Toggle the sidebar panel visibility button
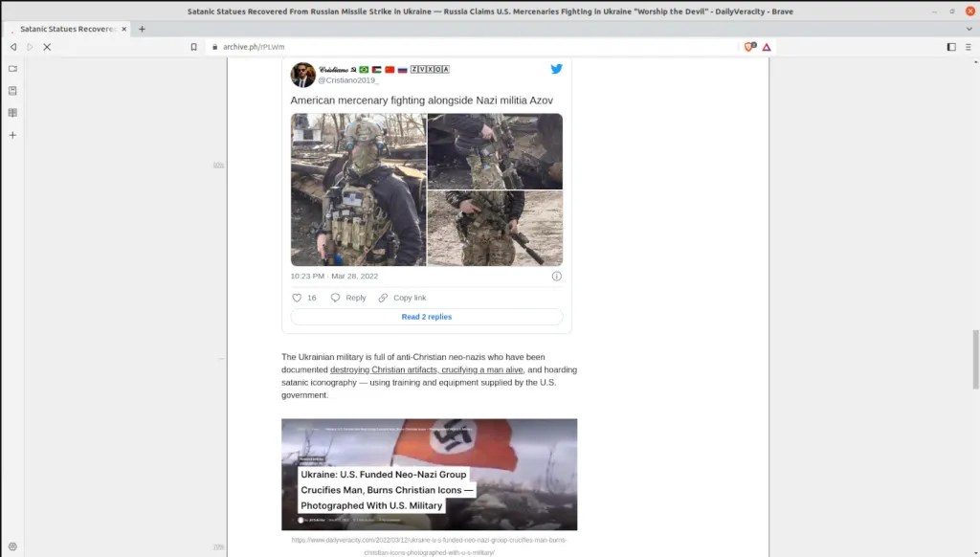The height and width of the screenshot is (557, 980). click(x=950, y=47)
